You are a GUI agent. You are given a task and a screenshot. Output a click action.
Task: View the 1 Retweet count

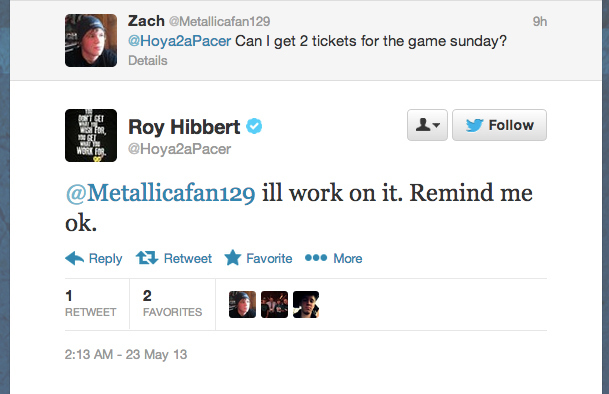click(90, 304)
